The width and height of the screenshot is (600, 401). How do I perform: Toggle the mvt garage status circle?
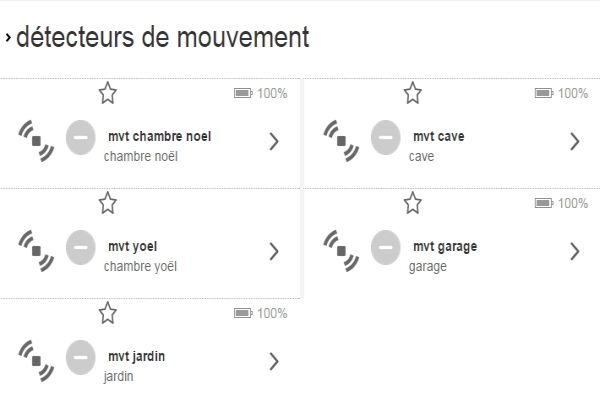(x=386, y=247)
